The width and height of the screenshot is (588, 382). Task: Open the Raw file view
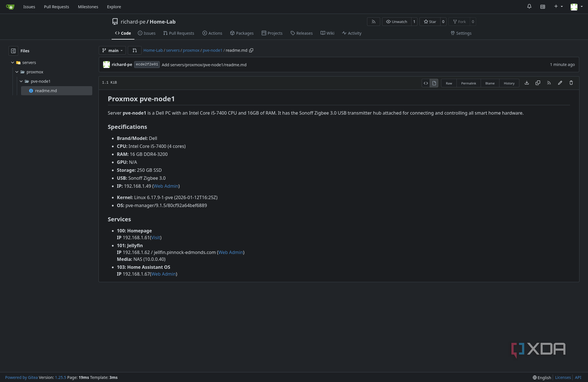[x=449, y=83]
